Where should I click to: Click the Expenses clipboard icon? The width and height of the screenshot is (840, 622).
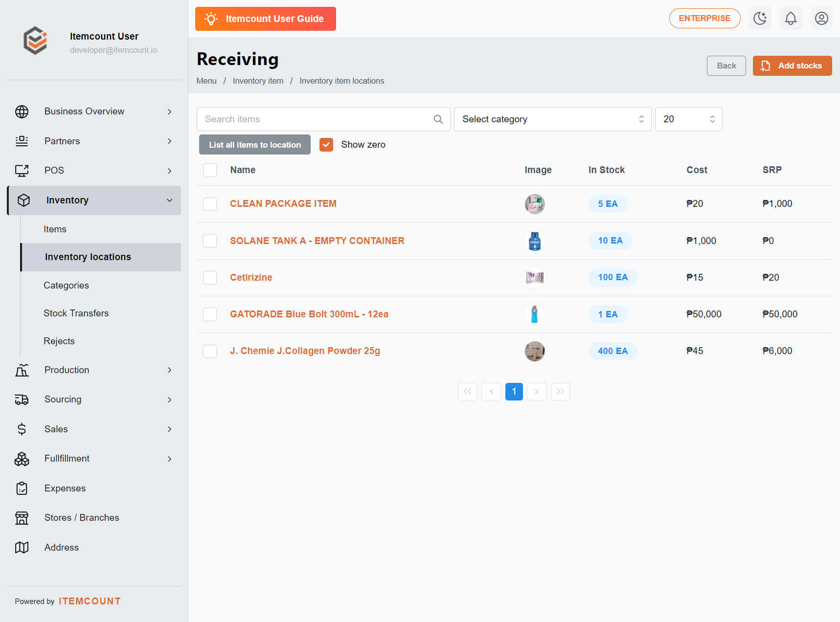[22, 488]
